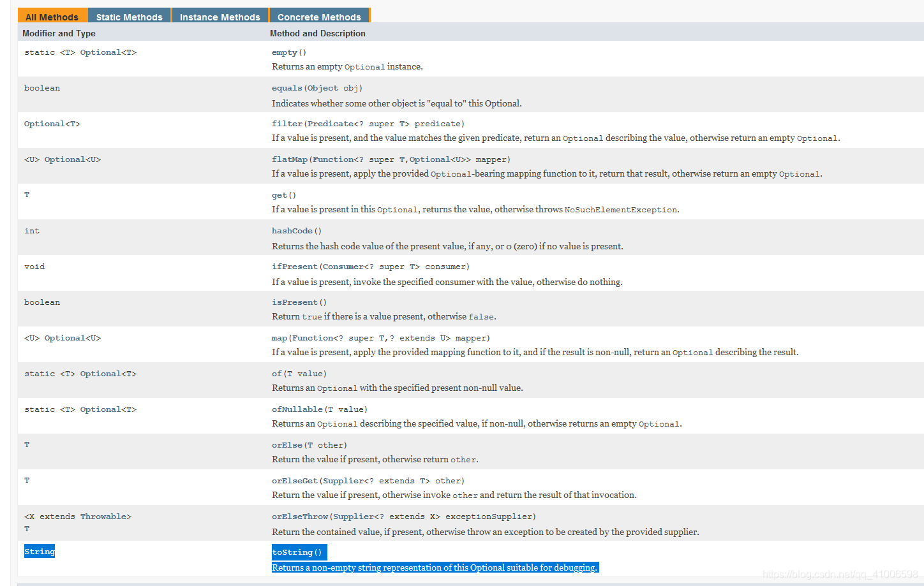
Task: Open the filter method documentation
Action: tap(287, 123)
